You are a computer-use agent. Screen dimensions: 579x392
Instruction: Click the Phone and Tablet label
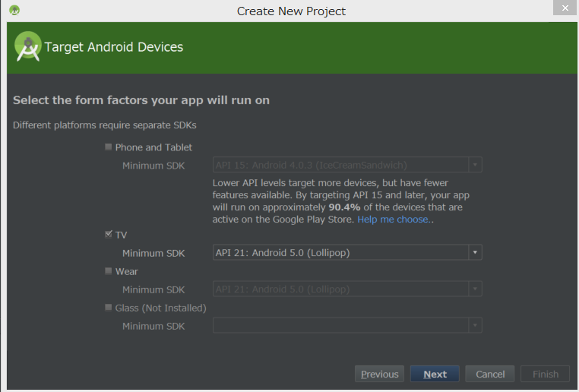[x=153, y=147]
